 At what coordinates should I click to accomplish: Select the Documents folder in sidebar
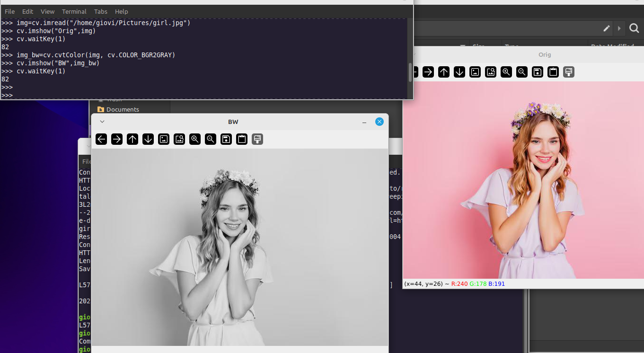pos(122,109)
